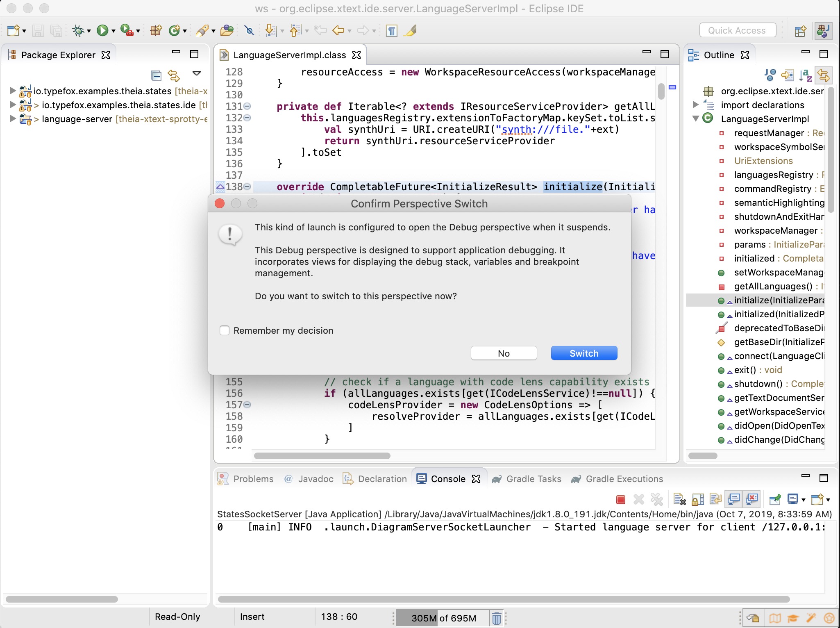The width and height of the screenshot is (840, 628).
Task: Collapse LanguageServerImpl class in Outline
Action: click(695, 118)
